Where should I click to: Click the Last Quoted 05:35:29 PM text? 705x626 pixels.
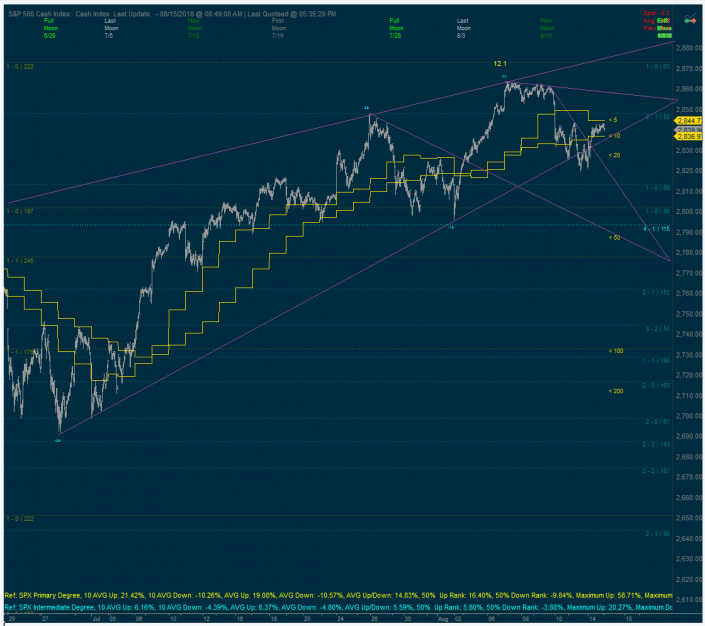(x=292, y=14)
